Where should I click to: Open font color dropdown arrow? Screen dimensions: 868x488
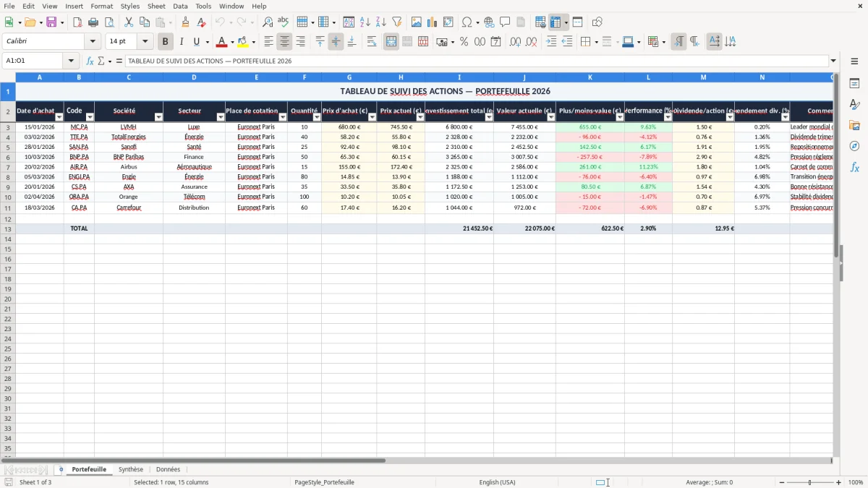pyautogui.click(x=232, y=42)
